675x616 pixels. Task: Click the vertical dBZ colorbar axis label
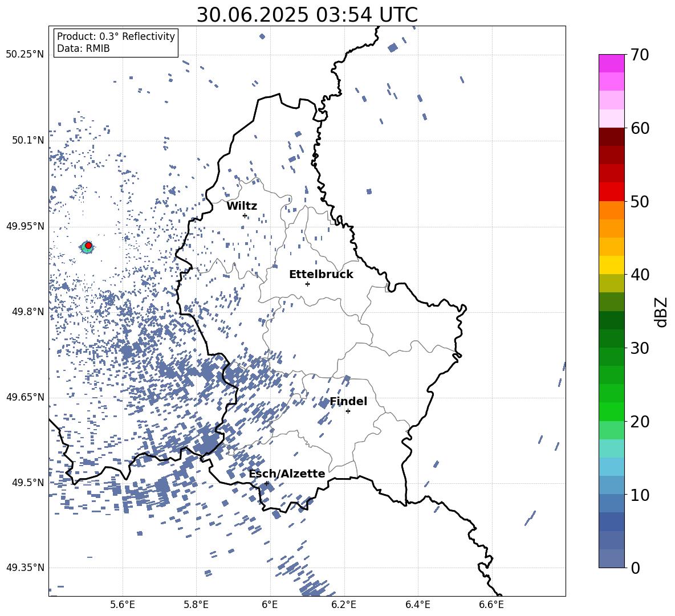pyautogui.click(x=662, y=312)
